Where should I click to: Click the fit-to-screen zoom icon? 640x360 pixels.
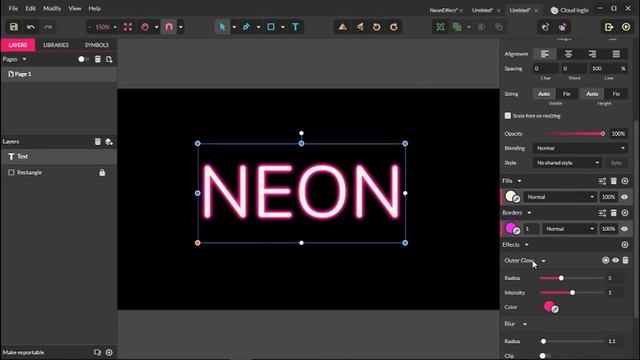pos(128,27)
